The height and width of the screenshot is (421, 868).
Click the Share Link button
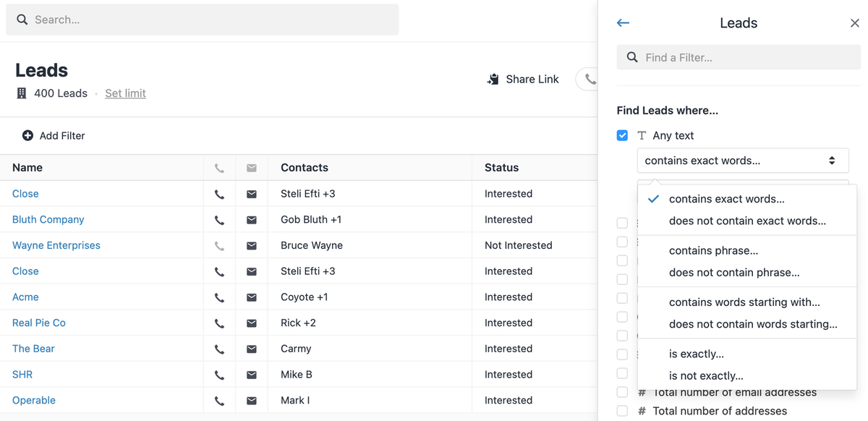(524, 80)
